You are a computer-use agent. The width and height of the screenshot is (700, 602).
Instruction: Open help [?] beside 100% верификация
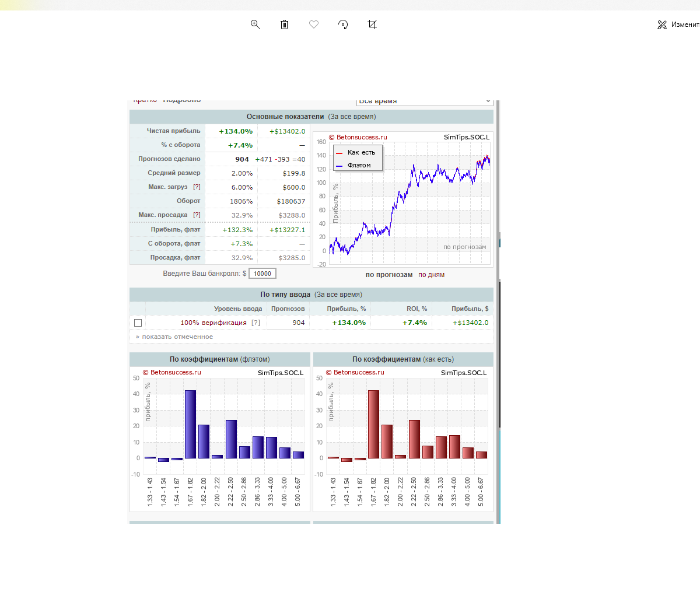point(256,323)
